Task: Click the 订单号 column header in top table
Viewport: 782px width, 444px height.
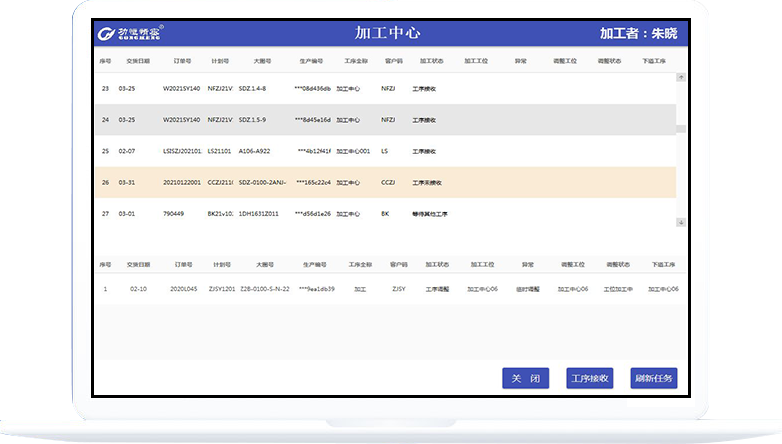Action: point(180,60)
